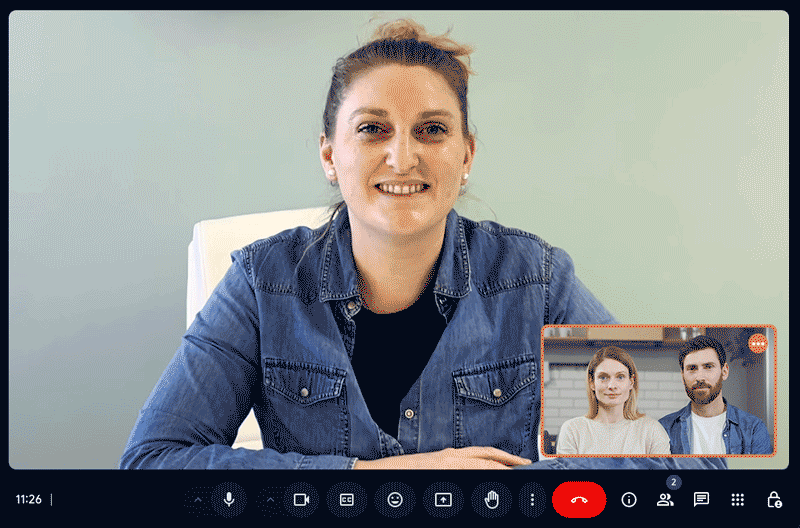Show the people panel
The image size is (800, 528).
coord(664,500)
